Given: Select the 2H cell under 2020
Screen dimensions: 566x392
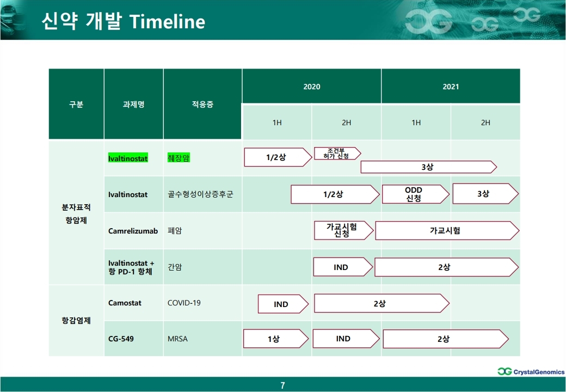Looking at the screenshot, I should coord(347,122).
